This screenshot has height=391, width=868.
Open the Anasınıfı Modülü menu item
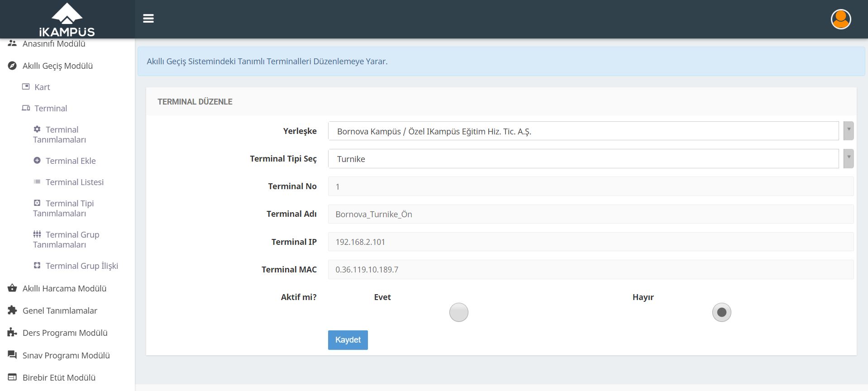[x=54, y=43]
